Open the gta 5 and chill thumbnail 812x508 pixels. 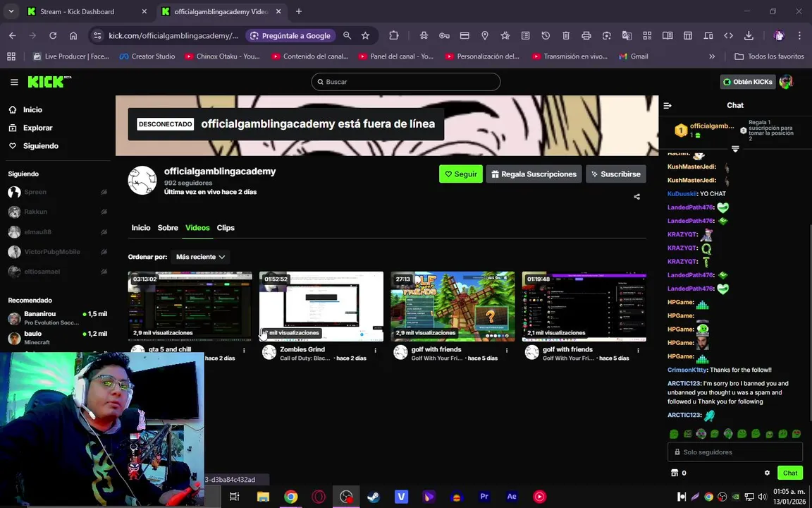point(190,306)
